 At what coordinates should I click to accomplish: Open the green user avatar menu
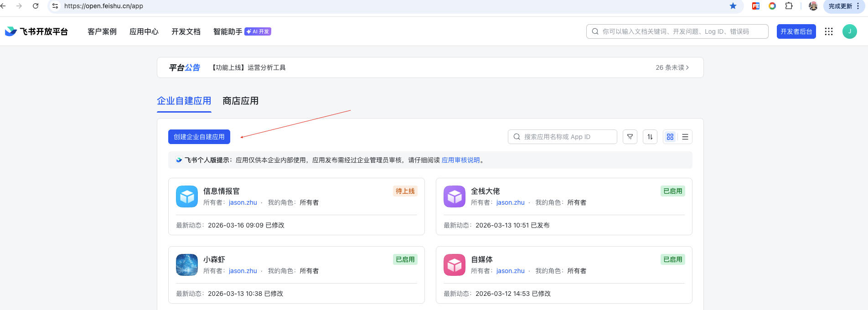click(850, 31)
